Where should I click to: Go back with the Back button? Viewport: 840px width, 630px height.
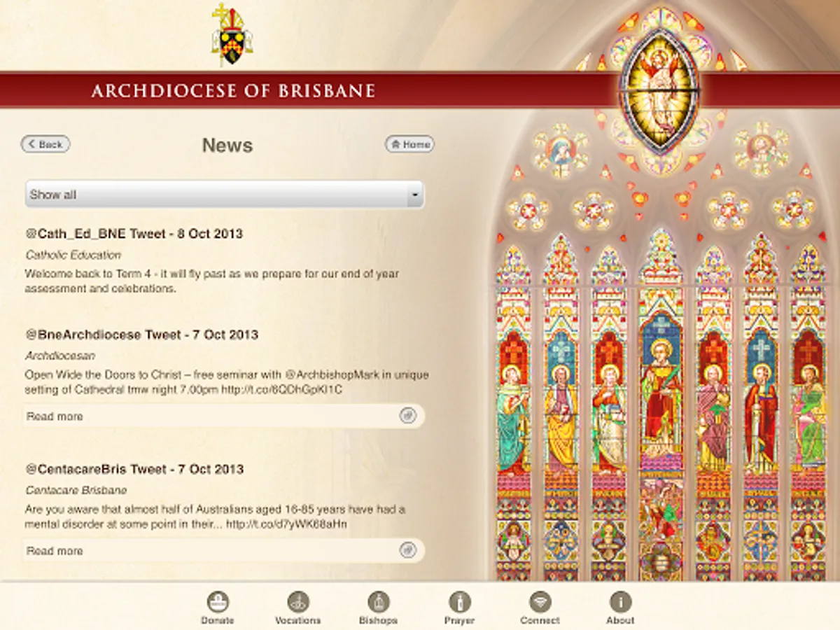click(x=45, y=144)
